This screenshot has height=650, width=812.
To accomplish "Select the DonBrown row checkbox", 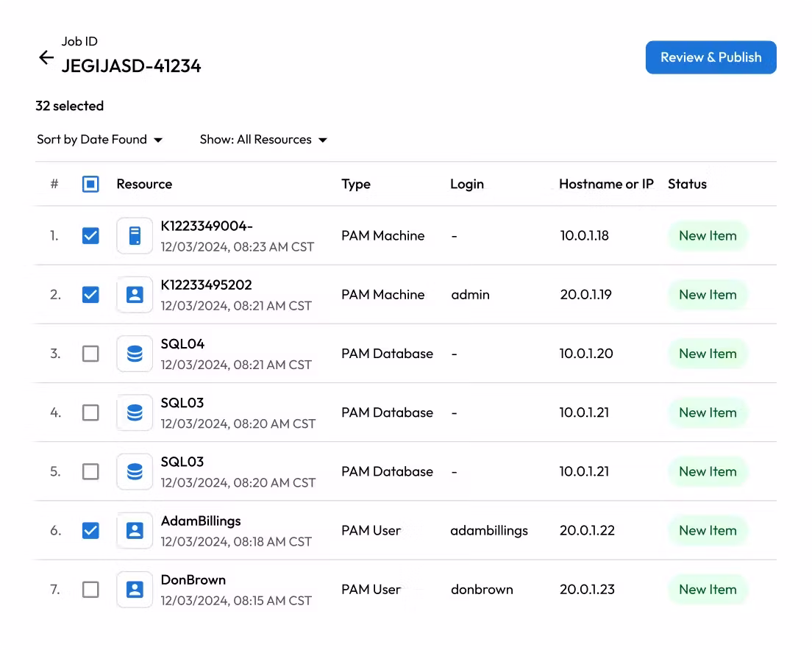I will point(90,589).
